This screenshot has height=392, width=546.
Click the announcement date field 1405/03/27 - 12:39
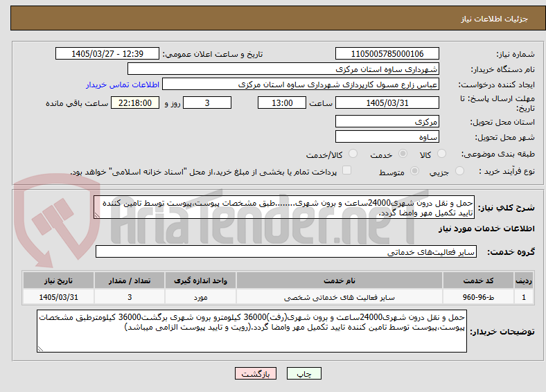(x=107, y=53)
